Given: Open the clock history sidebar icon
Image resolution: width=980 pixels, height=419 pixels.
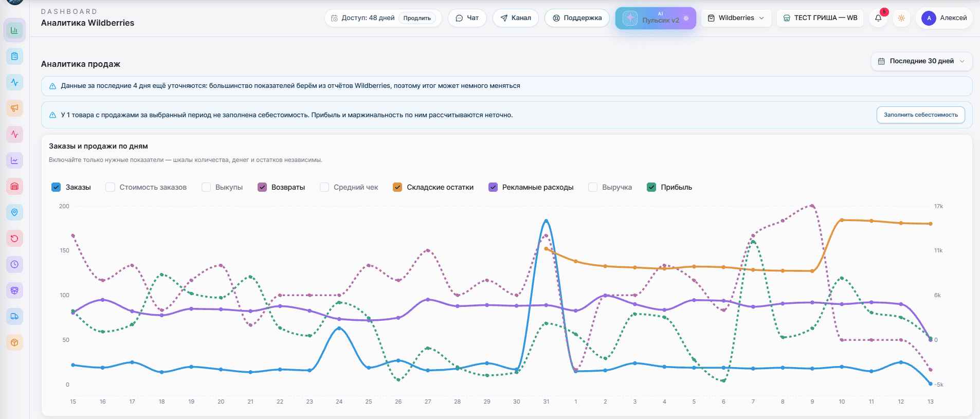Looking at the screenshot, I should pyautogui.click(x=14, y=264).
